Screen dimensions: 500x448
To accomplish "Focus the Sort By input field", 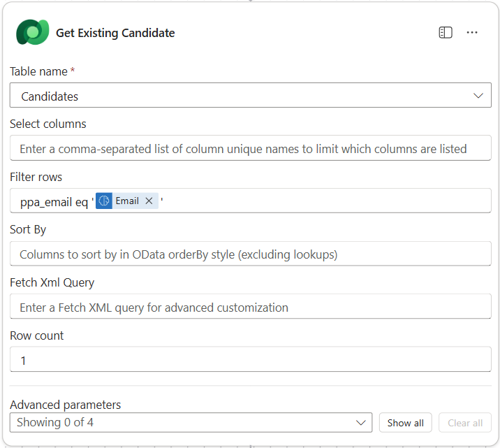I will point(250,254).
